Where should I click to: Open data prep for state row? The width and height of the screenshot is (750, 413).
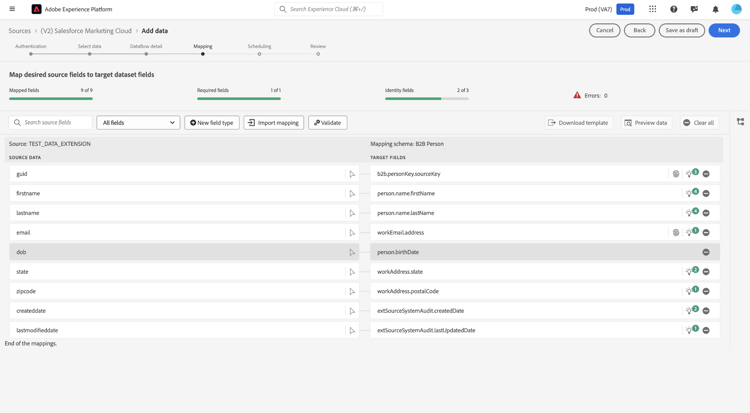[x=352, y=272]
